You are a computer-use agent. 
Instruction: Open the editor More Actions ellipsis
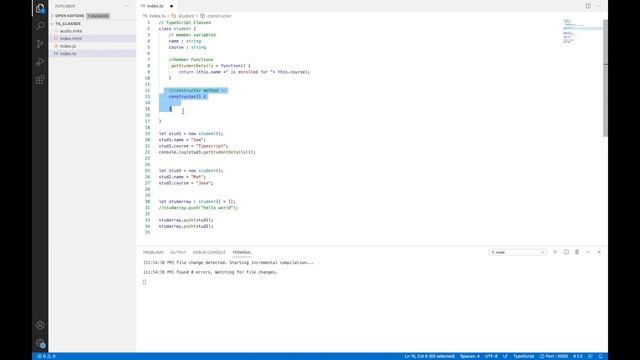click(599, 6)
